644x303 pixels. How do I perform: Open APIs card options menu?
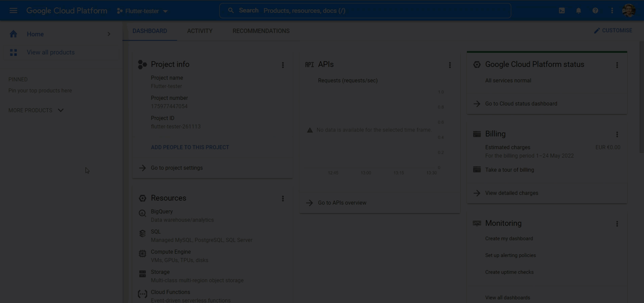(450, 65)
